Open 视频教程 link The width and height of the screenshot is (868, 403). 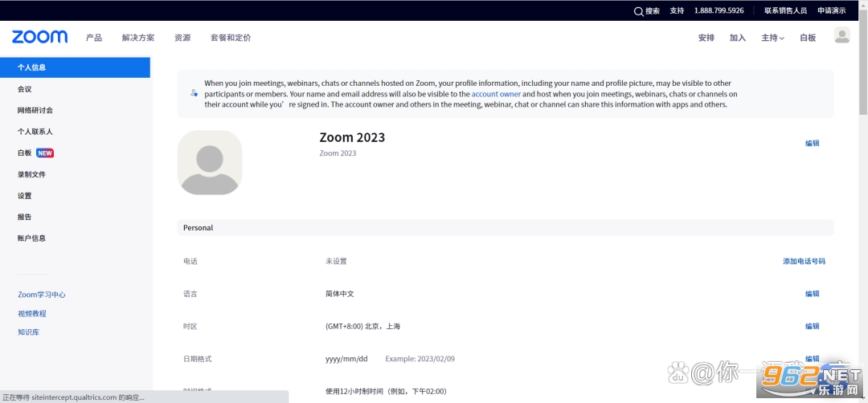32,313
